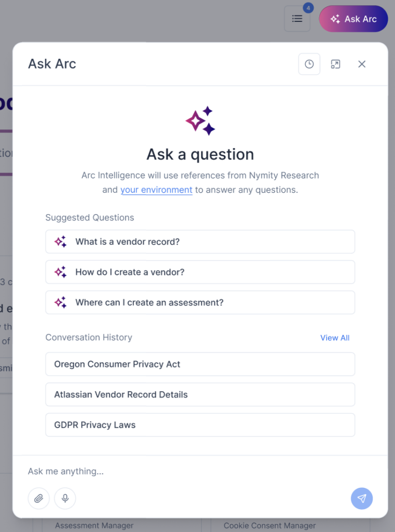The image size is (395, 532).
Task: Open the notifications list icon showing badge 4
Action: point(297,19)
